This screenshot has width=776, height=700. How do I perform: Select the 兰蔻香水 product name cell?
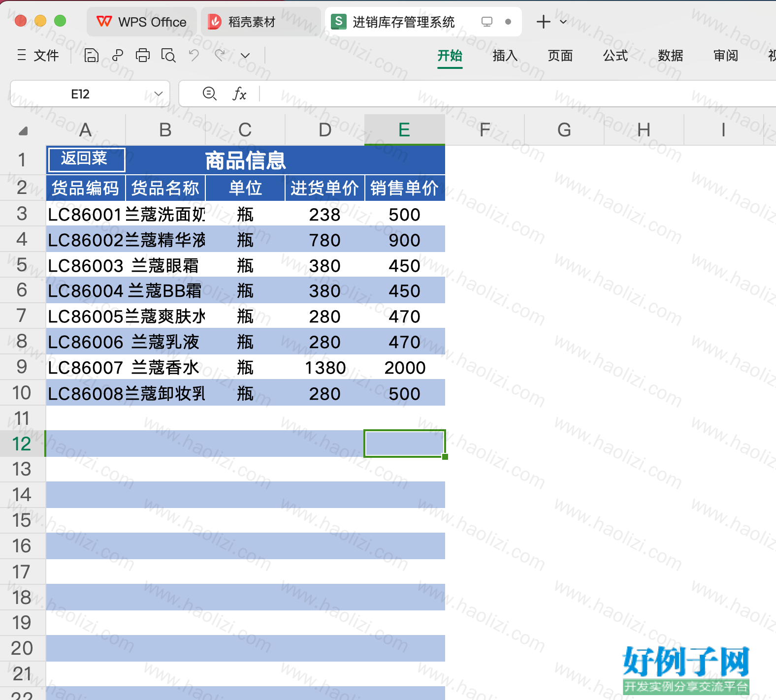tap(165, 367)
